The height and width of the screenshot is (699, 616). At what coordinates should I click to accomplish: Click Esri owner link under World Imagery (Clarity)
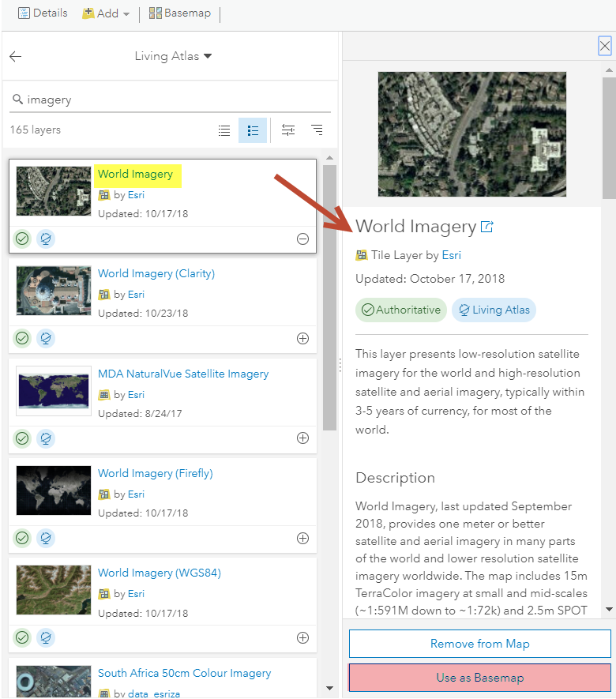pyautogui.click(x=136, y=295)
